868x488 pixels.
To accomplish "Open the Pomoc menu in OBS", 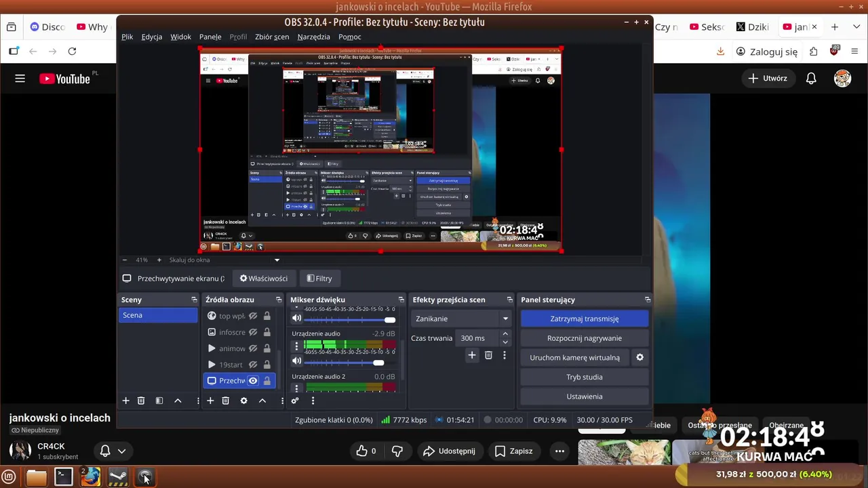I will click(350, 37).
